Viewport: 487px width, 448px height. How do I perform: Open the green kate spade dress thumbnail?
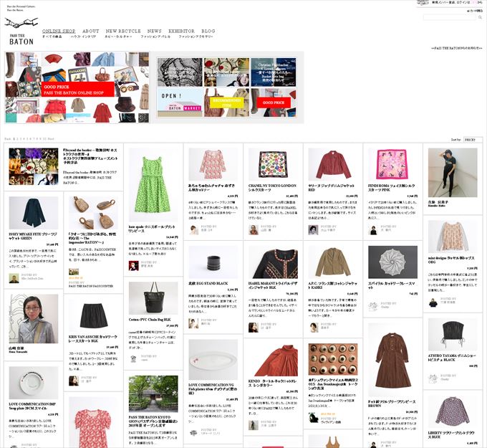(153, 185)
